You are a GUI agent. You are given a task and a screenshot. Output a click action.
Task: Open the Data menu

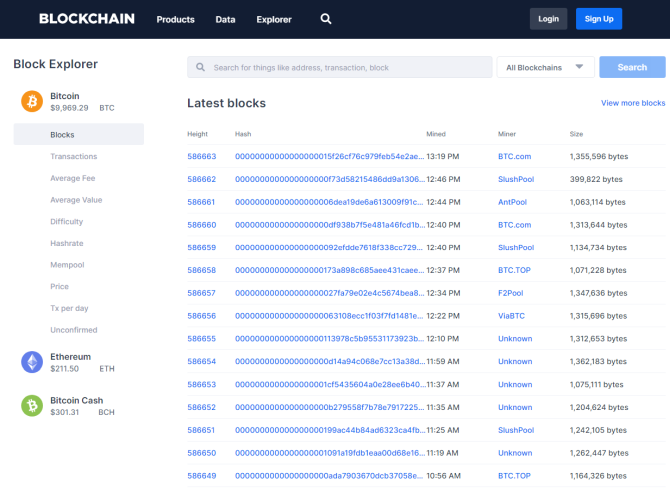(225, 19)
